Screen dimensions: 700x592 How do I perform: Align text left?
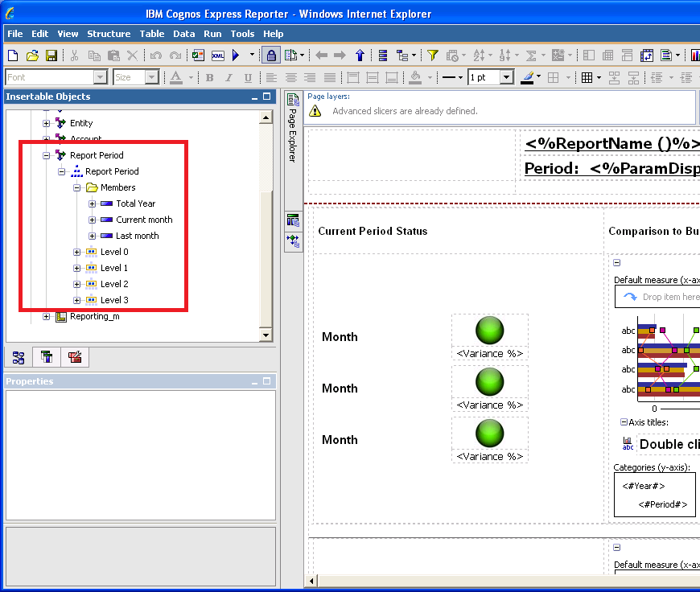click(x=271, y=78)
